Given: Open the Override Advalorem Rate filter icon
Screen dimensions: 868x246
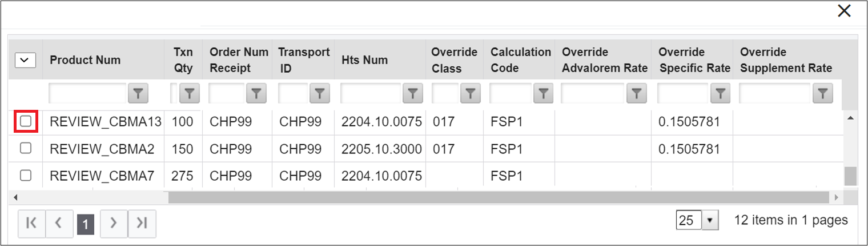Looking at the screenshot, I should pyautogui.click(x=637, y=93).
